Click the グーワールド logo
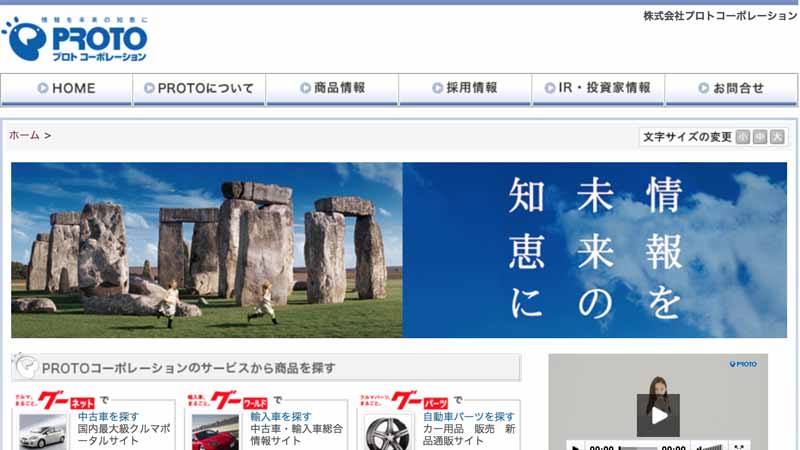The width and height of the screenshot is (800, 450). point(228,401)
